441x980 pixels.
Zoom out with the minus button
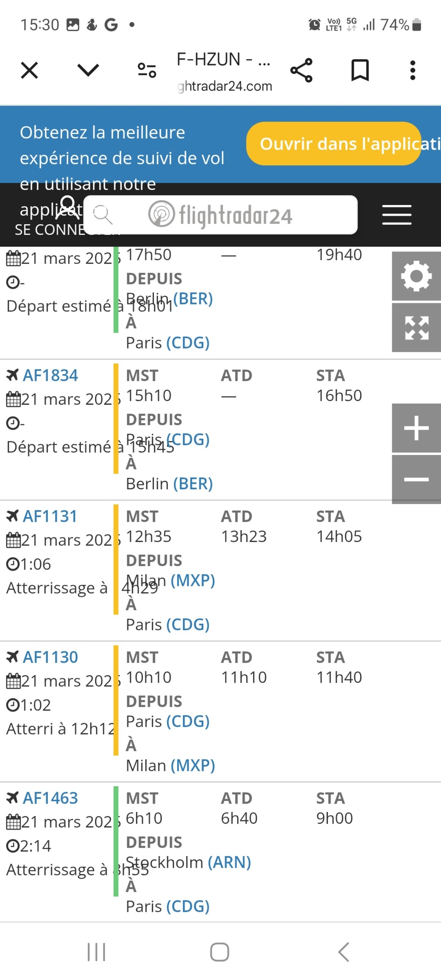click(416, 480)
